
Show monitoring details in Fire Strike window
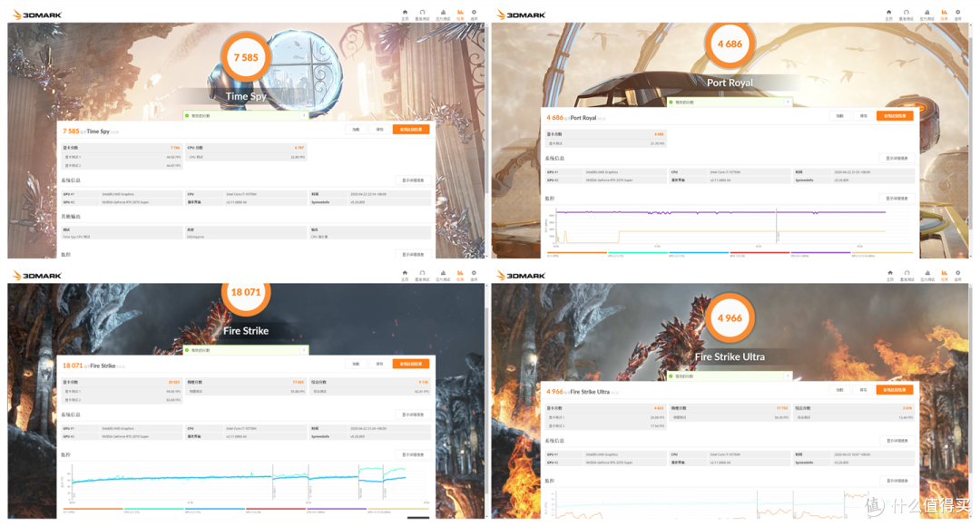413,454
